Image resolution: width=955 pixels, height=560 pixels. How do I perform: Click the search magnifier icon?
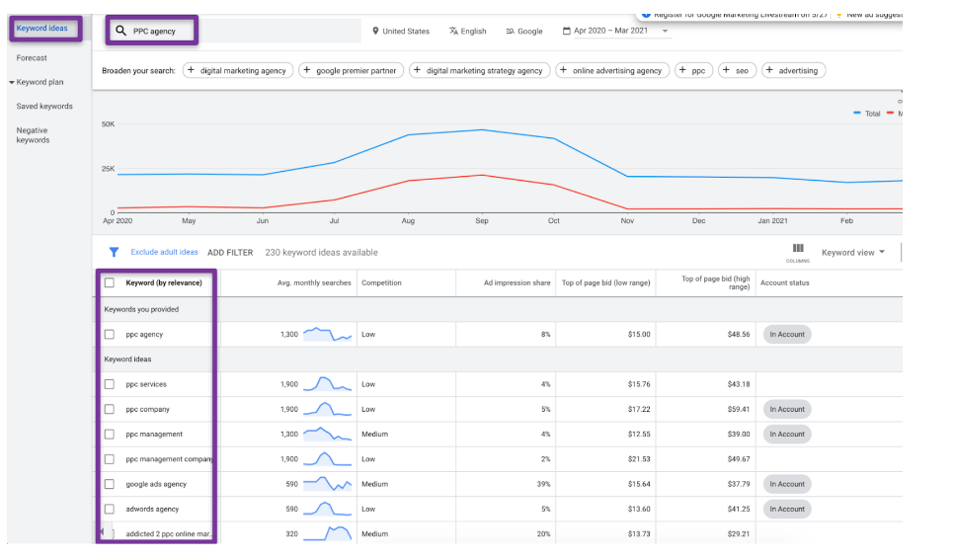tap(120, 31)
